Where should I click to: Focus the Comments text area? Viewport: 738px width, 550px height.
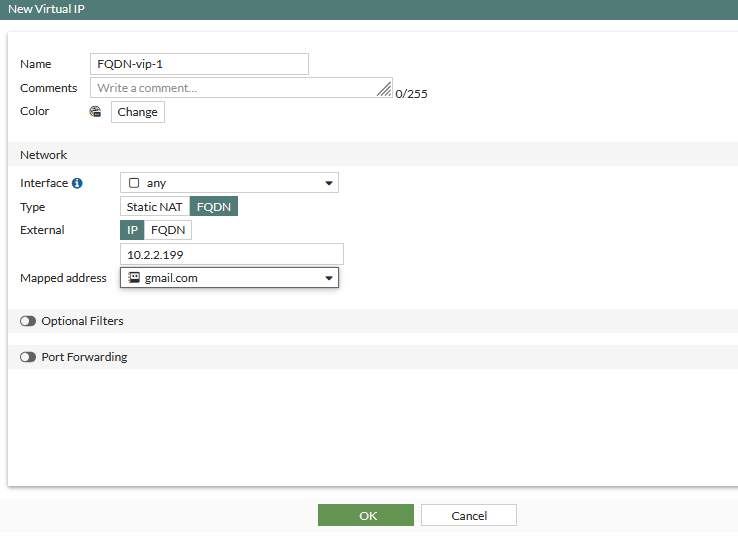(x=235, y=88)
